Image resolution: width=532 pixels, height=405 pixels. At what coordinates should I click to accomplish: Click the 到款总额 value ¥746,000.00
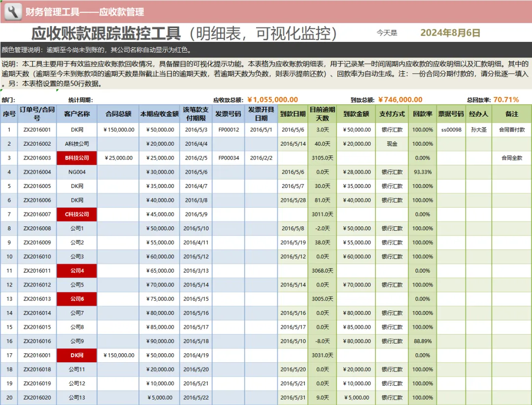tap(400, 99)
